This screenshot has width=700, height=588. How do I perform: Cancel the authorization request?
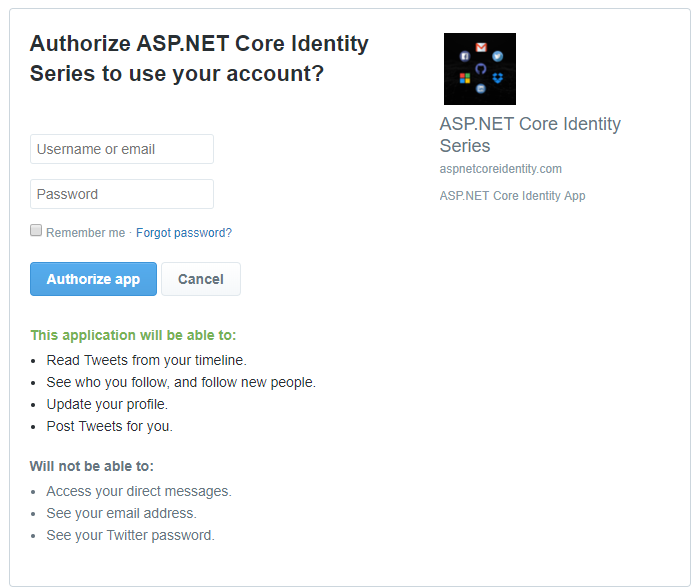pyautogui.click(x=200, y=279)
